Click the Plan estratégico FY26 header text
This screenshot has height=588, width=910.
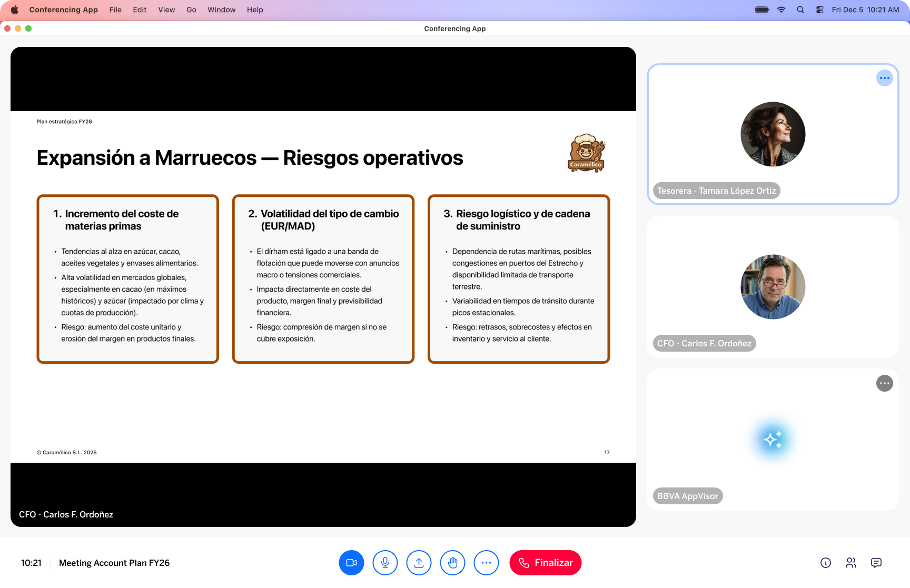click(x=64, y=122)
